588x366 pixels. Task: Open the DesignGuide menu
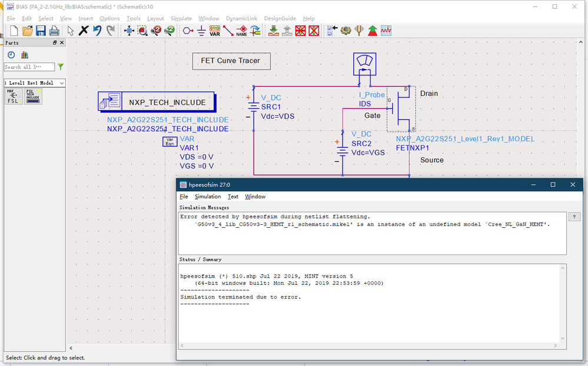280,19
